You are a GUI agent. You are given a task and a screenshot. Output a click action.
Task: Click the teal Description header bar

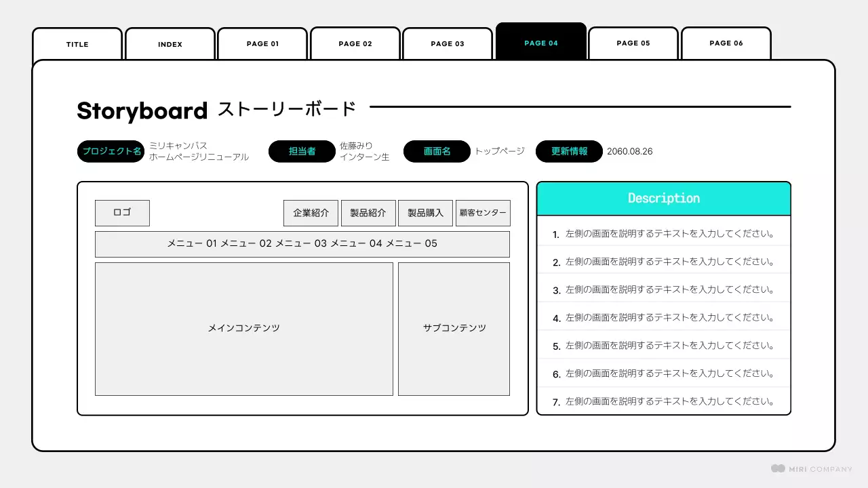(663, 198)
